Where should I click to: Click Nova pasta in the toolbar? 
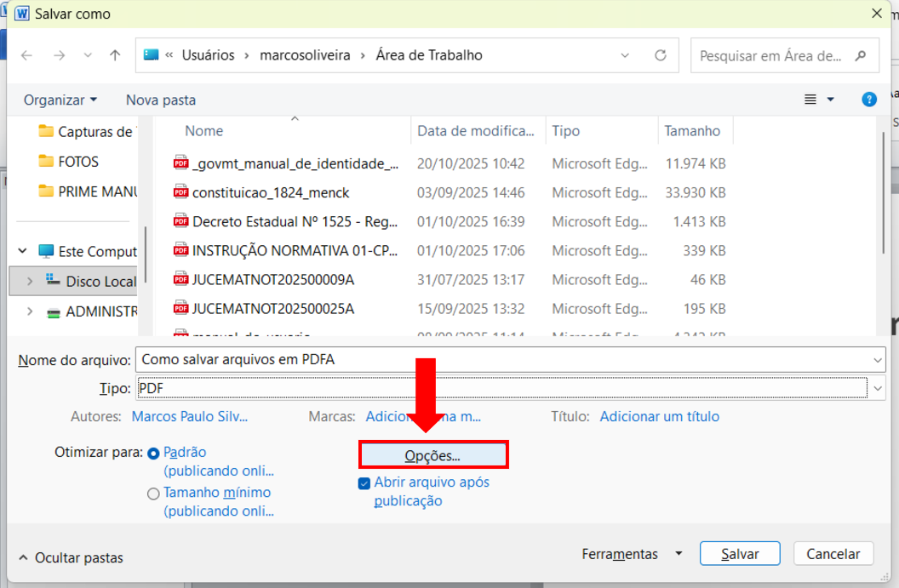pos(161,100)
